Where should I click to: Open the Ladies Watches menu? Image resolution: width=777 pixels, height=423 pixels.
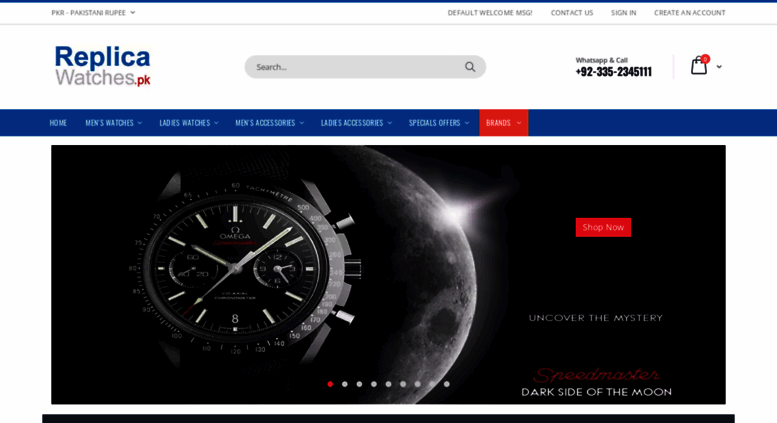click(x=189, y=123)
